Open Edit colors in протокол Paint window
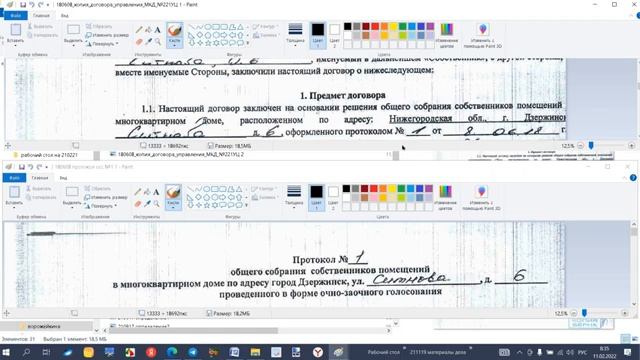The image size is (640, 360). (x=445, y=198)
